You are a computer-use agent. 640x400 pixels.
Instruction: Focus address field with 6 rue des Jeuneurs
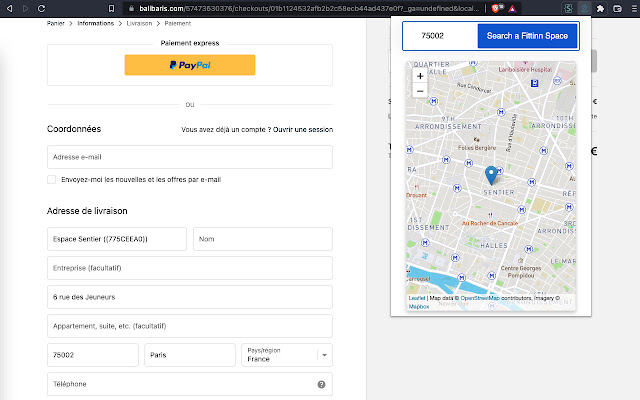[190, 297]
